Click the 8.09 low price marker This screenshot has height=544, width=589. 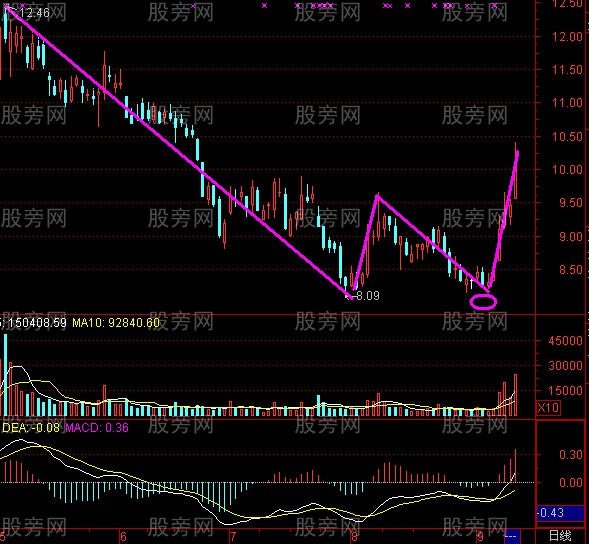[367, 296]
